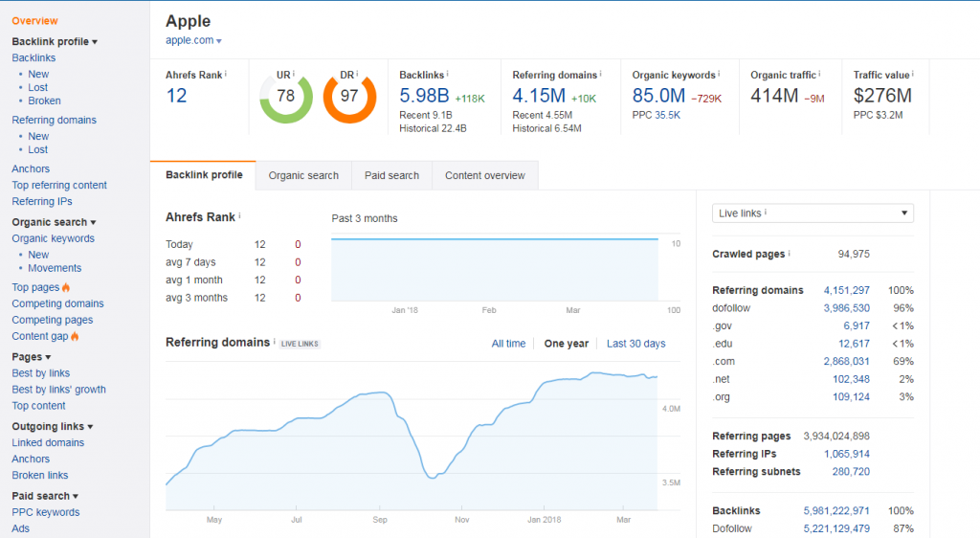Screen dimensions: 980x538
Task: Click the DR 97 orange donut gauge
Action: coord(349,97)
